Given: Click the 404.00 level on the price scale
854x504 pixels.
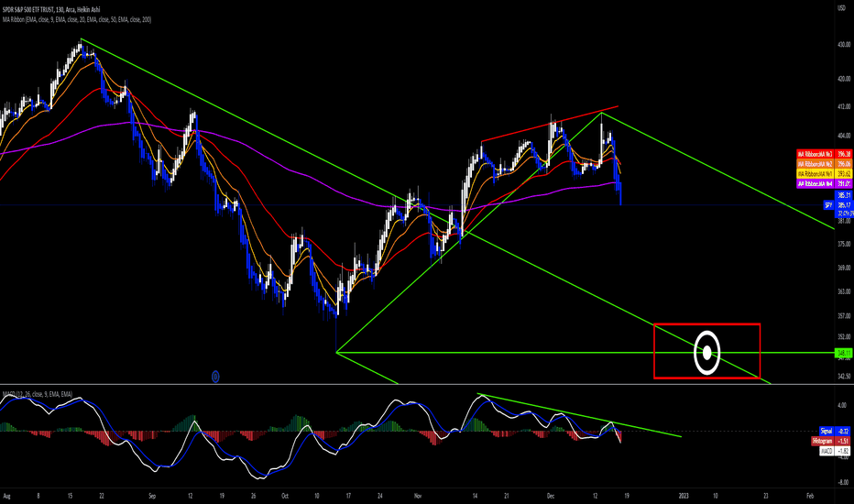Looking at the screenshot, I should tap(844, 136).
